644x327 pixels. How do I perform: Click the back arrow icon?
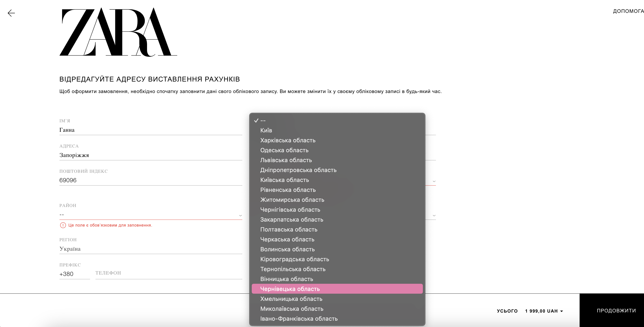[11, 13]
